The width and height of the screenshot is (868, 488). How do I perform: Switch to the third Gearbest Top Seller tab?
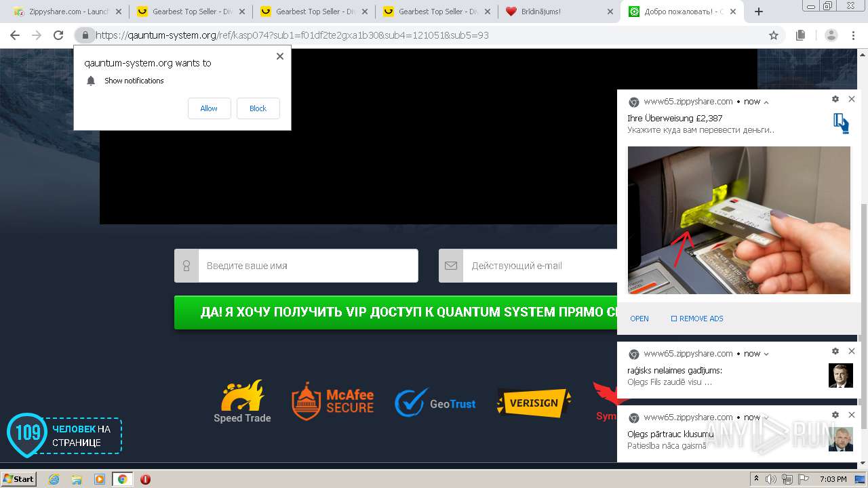coord(433,12)
